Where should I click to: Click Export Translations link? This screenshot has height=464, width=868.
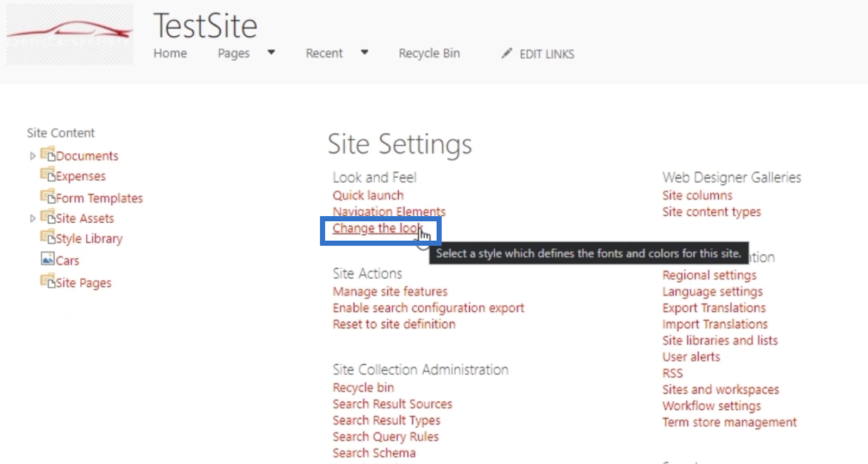pyautogui.click(x=714, y=308)
